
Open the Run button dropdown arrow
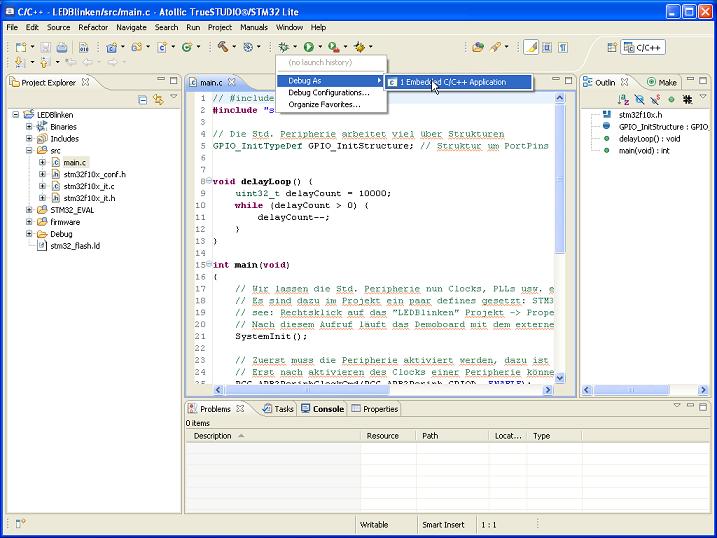click(320, 47)
